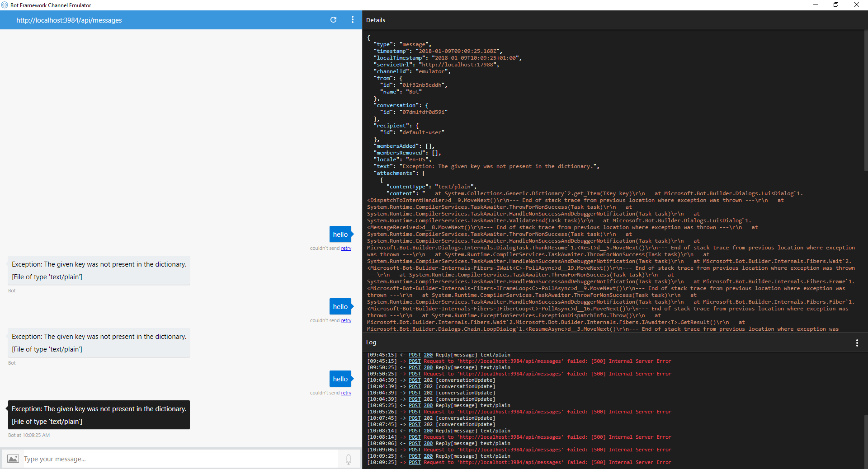
Task: Select the image attachment icon next to message field
Action: point(13,459)
